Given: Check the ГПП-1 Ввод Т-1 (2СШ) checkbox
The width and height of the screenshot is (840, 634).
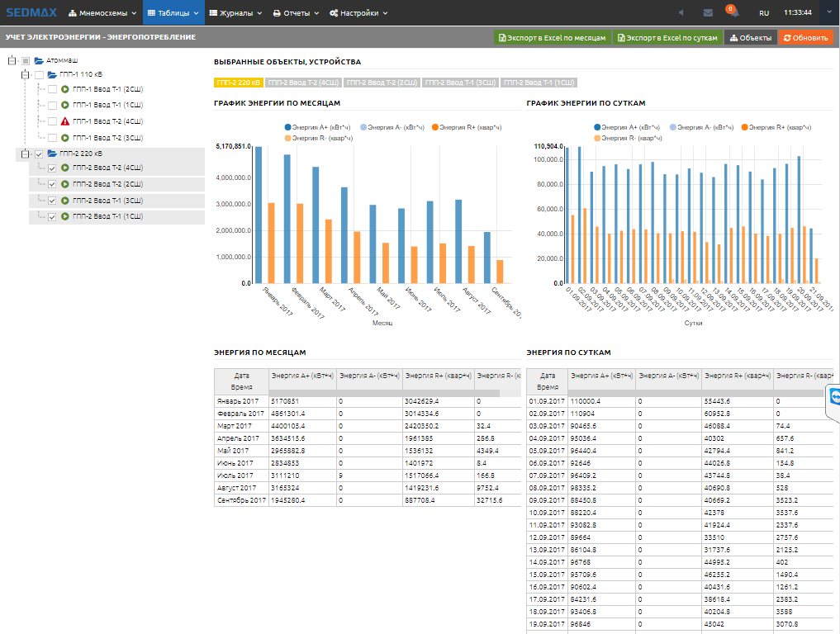Looking at the screenshot, I should pos(52,89).
